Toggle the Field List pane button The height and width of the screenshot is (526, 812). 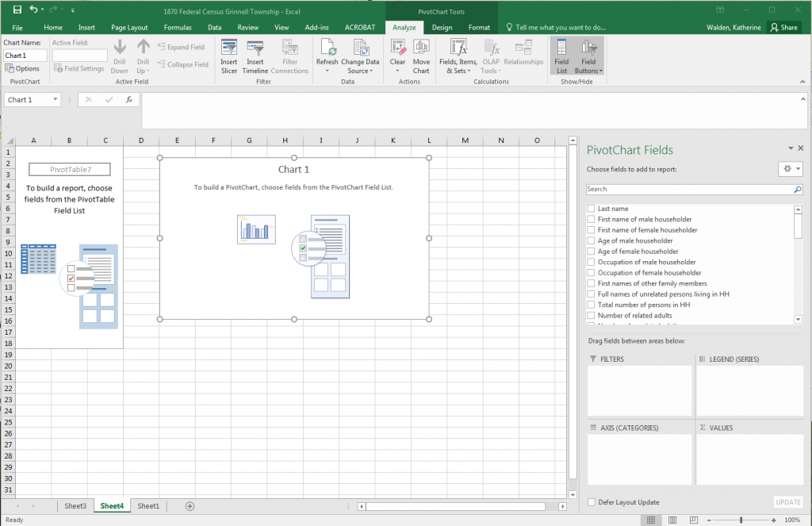pyautogui.click(x=561, y=56)
